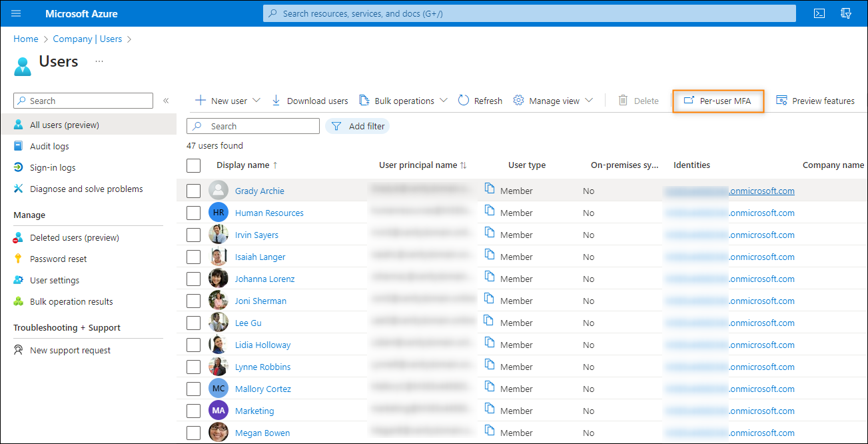Copy Joni Sherman's user principal name

point(490,299)
